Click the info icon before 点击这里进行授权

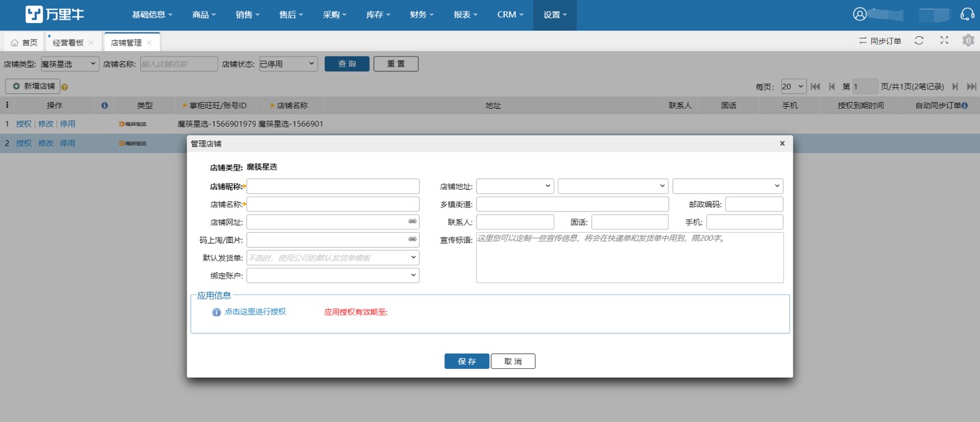click(216, 312)
